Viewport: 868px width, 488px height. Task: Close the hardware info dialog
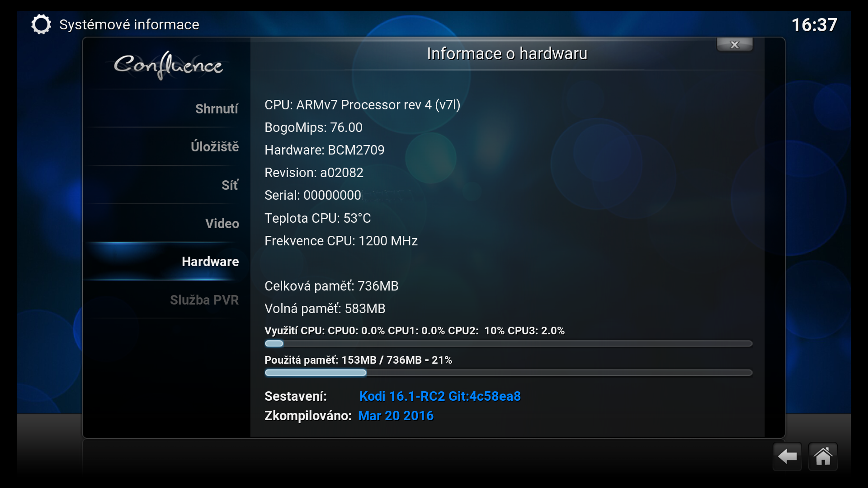point(735,45)
